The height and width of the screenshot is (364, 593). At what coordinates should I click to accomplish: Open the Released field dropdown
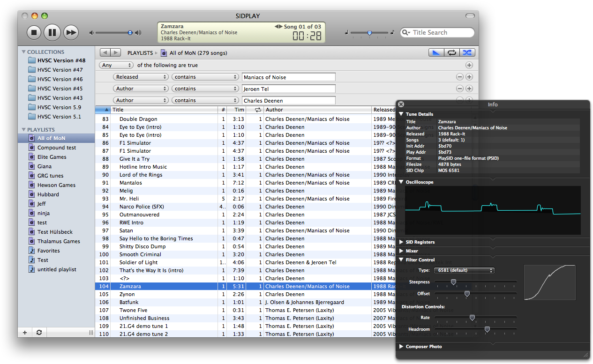(141, 77)
